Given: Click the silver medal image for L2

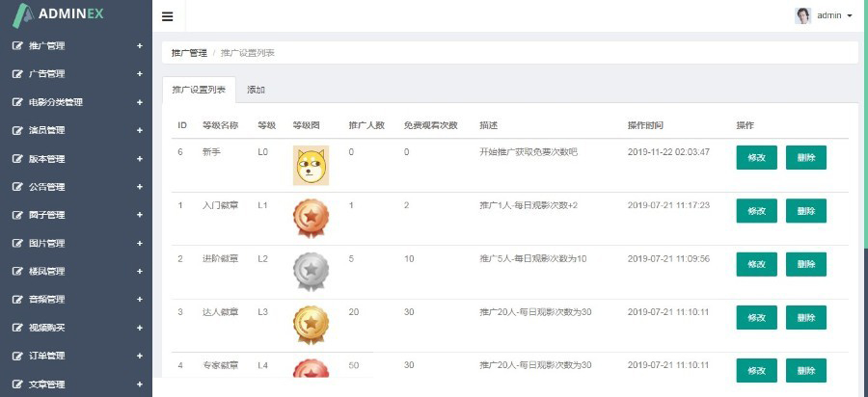Looking at the screenshot, I should [x=311, y=272].
